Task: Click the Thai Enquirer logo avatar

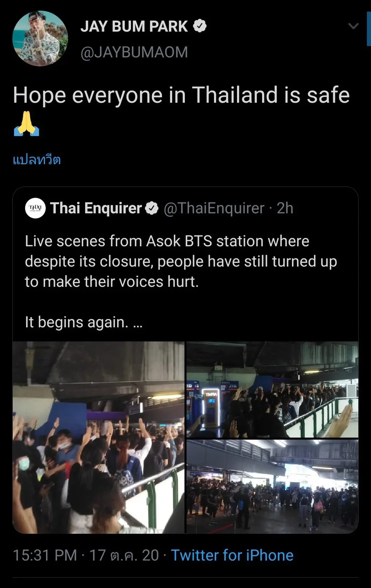Action: (x=35, y=208)
